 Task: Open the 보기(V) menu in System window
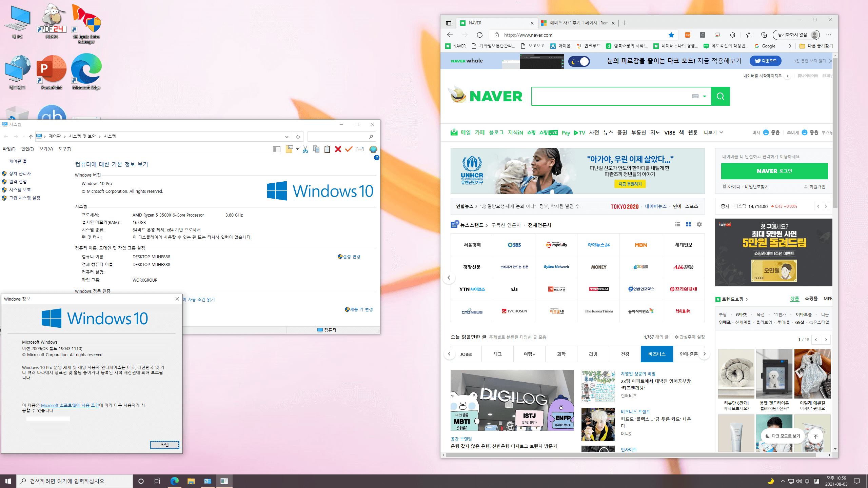pyautogui.click(x=46, y=149)
